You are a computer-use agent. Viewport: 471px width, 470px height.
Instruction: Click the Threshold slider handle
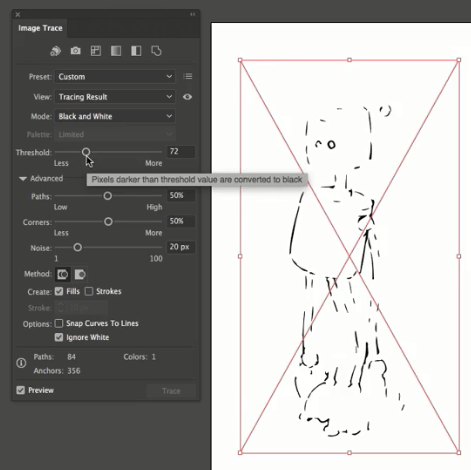pos(86,152)
